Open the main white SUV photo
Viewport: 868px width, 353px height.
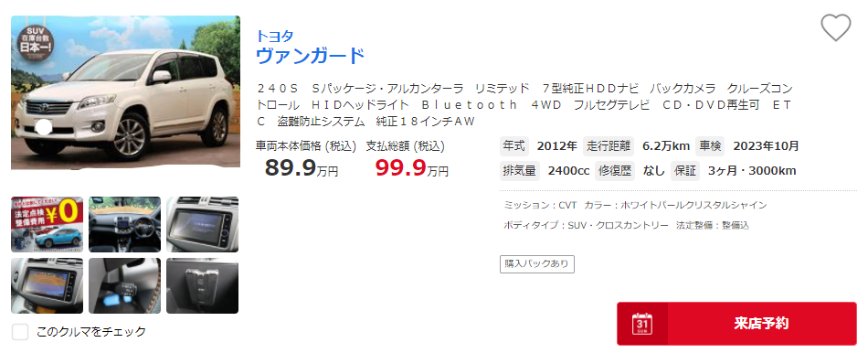tap(126, 92)
